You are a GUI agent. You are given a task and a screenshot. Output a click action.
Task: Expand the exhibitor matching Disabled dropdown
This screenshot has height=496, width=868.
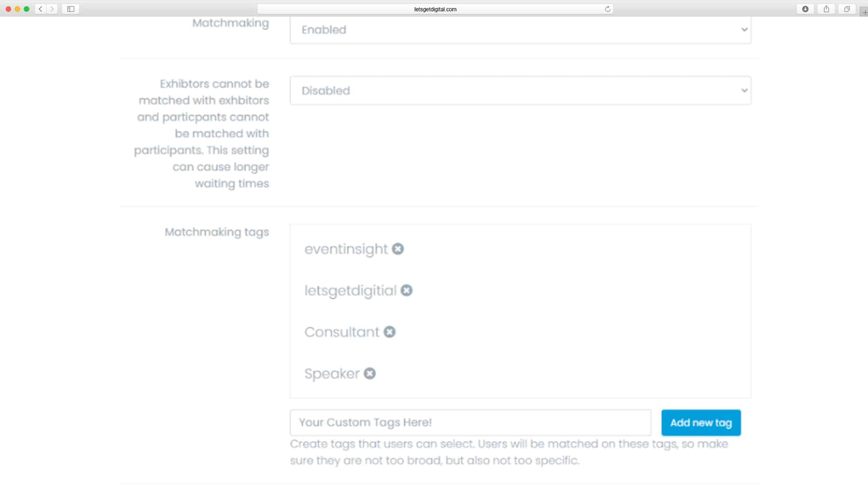[x=520, y=91]
